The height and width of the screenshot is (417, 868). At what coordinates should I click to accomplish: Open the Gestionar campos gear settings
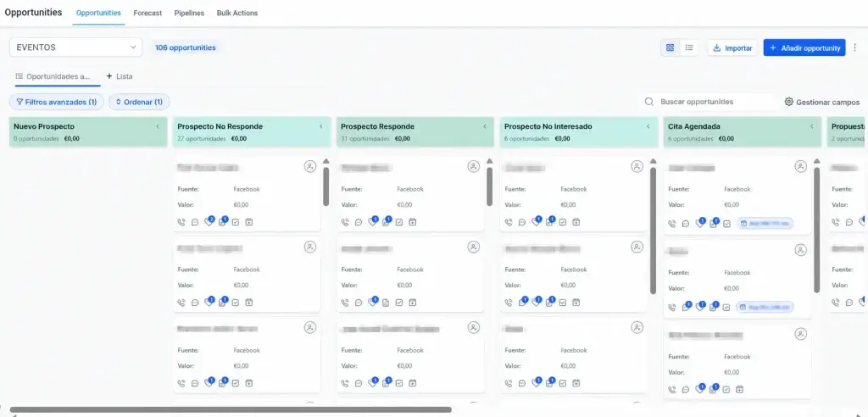[x=789, y=102]
